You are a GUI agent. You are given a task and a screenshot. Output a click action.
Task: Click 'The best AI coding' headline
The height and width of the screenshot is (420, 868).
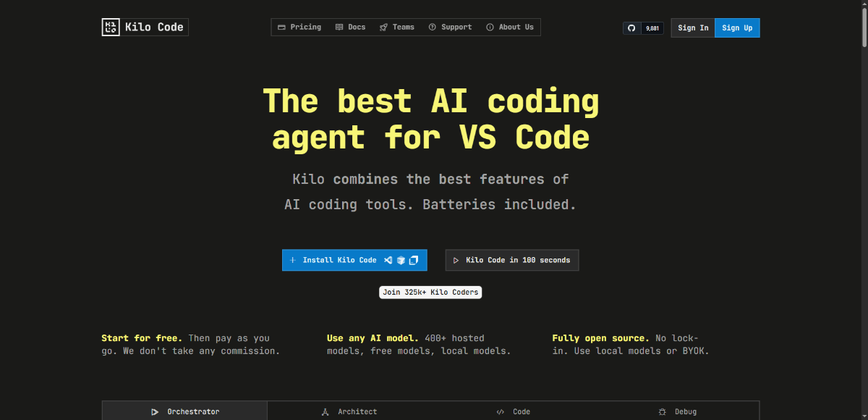[x=431, y=100]
